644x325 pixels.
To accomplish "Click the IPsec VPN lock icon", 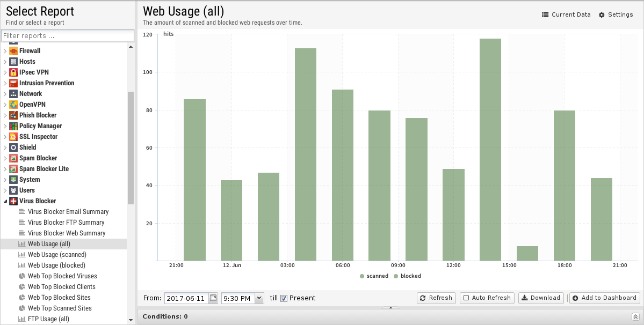I will pyautogui.click(x=13, y=72).
